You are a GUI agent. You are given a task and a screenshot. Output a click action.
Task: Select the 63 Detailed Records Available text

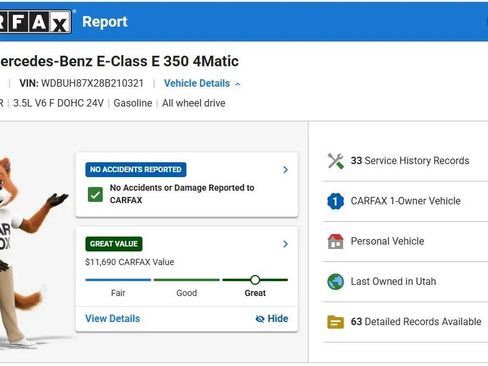[416, 322]
